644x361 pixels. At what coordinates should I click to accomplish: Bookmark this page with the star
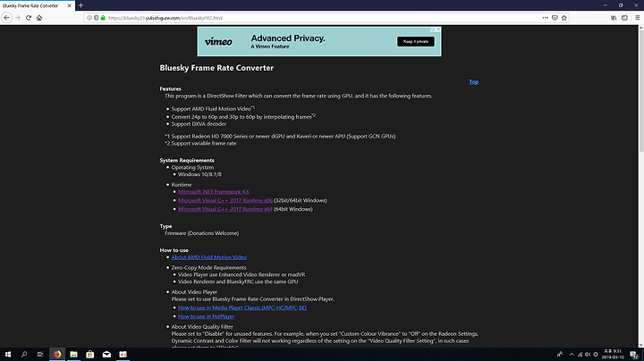[563, 18]
